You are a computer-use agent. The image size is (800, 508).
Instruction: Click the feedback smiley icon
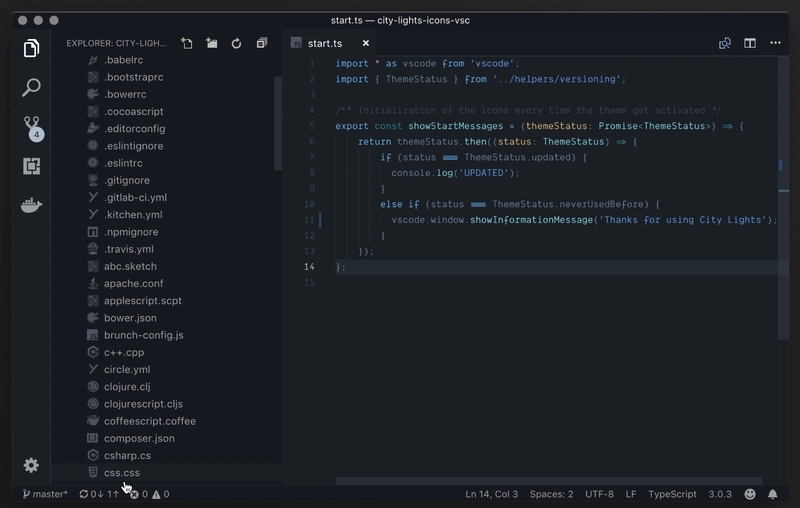[x=750, y=494]
